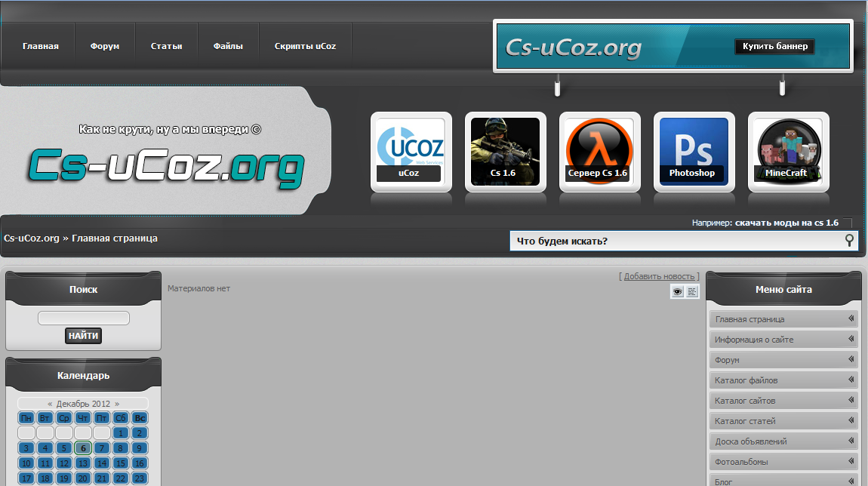Click arrow next to Фотоальбомы

[x=851, y=461]
